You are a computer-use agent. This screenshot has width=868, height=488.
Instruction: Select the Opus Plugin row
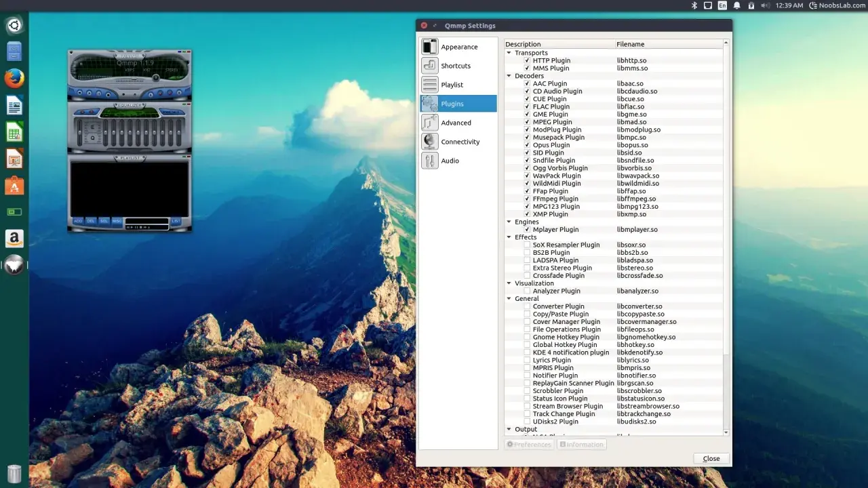[614, 145]
